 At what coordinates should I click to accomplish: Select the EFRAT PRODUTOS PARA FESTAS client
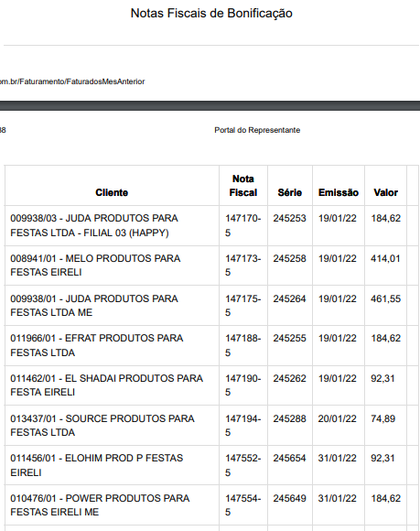pos(97,345)
